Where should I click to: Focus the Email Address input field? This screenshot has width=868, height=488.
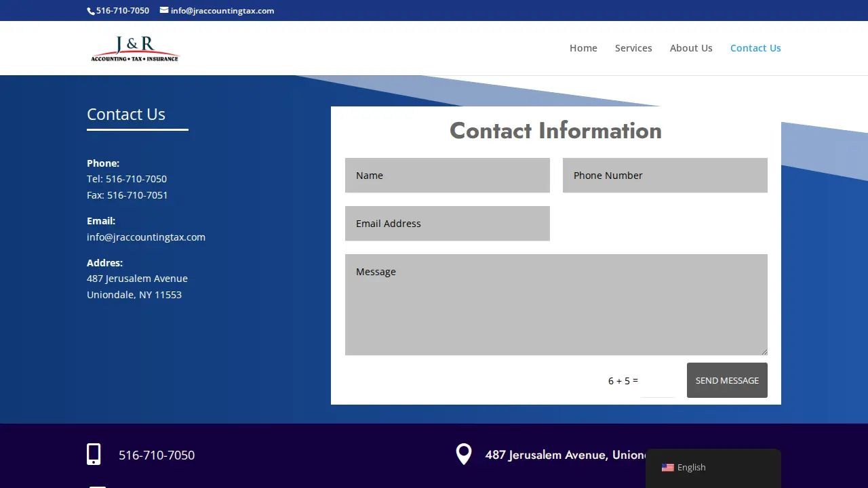[x=448, y=224]
